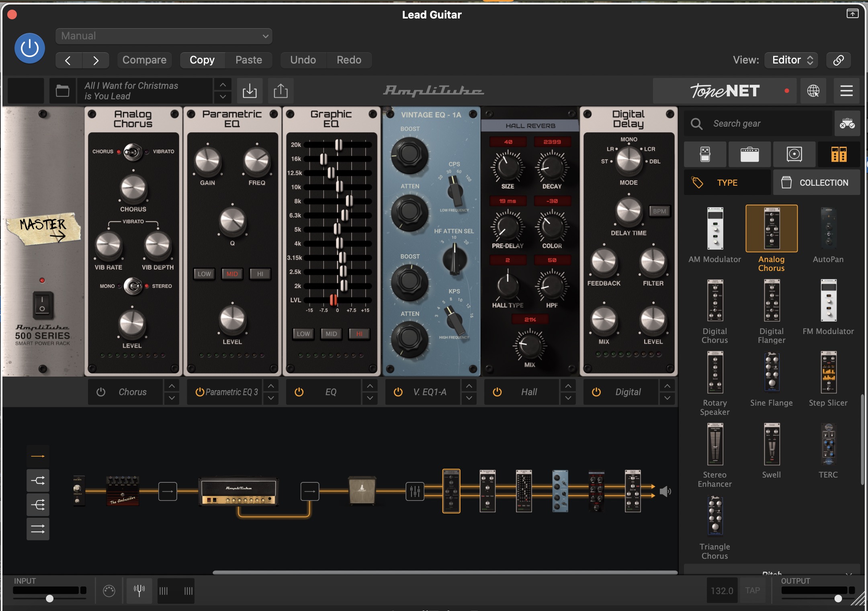Click the Paste preset button
Screen dimensions: 868x611
(x=249, y=59)
